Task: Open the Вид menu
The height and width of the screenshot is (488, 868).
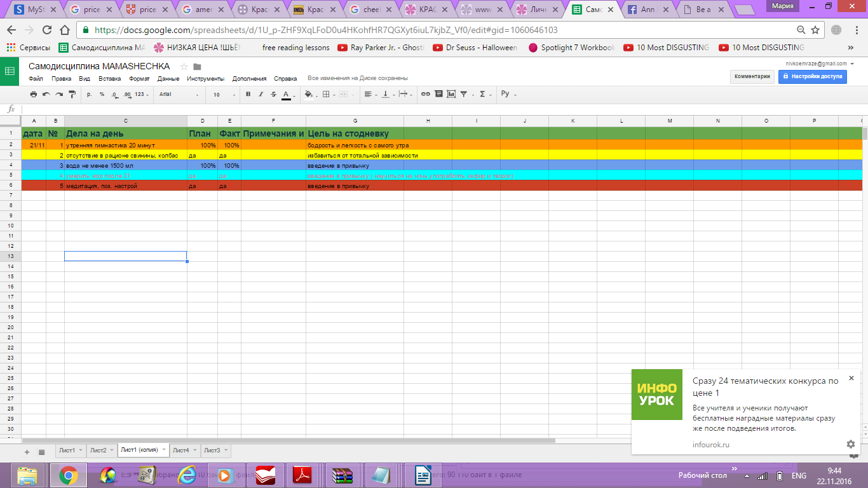Action: (85, 79)
